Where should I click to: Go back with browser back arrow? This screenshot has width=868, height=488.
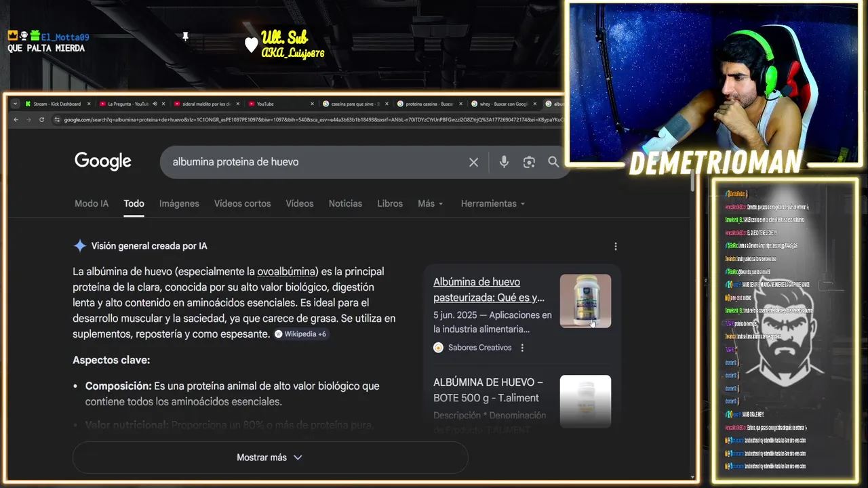point(16,120)
